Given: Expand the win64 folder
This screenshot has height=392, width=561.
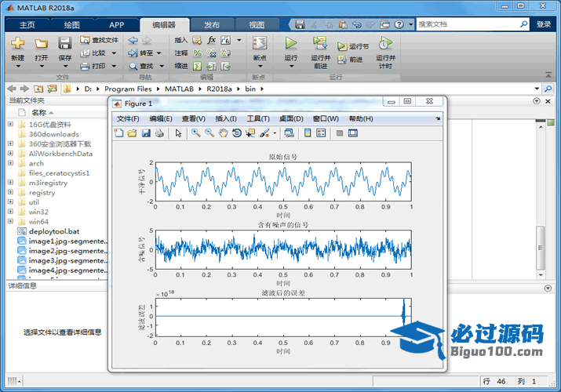Looking at the screenshot, I should click(x=10, y=221).
